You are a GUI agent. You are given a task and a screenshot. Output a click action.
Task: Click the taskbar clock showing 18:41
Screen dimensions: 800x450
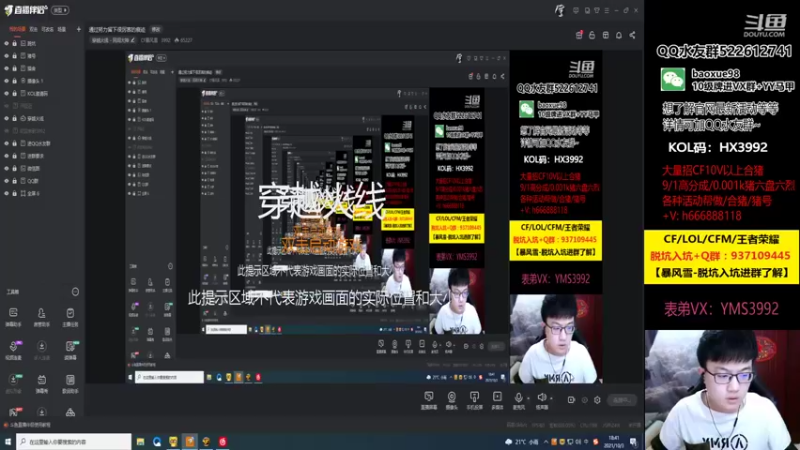(614, 442)
